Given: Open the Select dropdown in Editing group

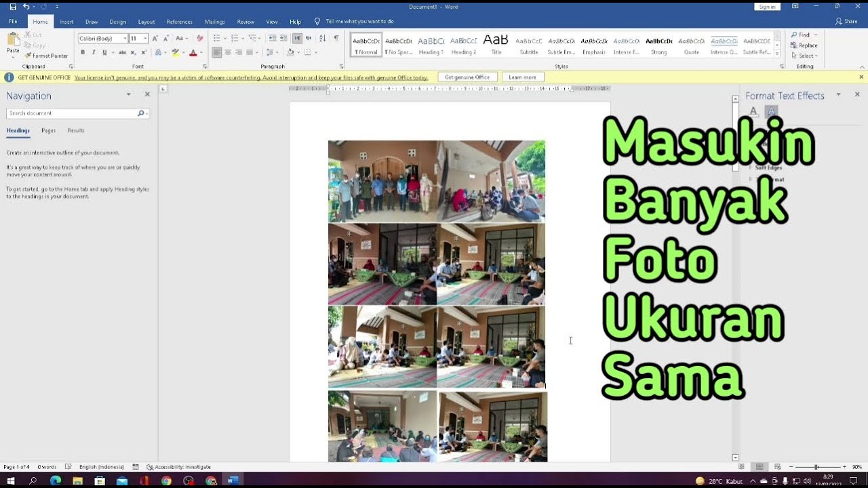Looking at the screenshot, I should pos(806,56).
